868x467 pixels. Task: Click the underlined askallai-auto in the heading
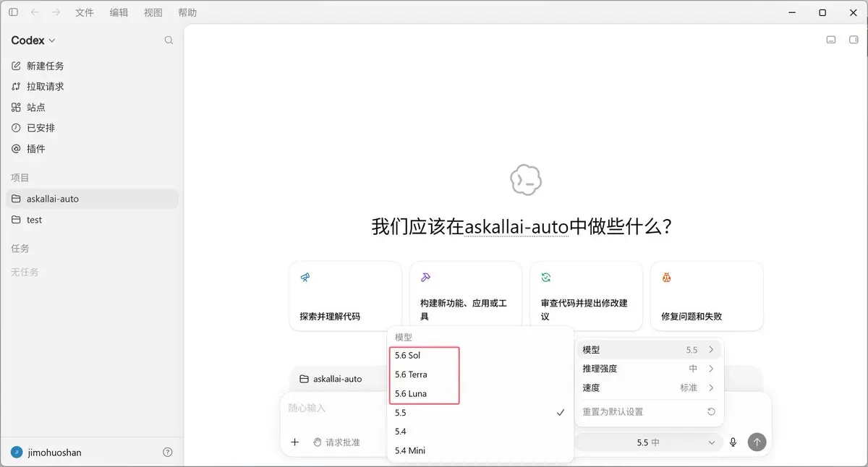tap(516, 227)
